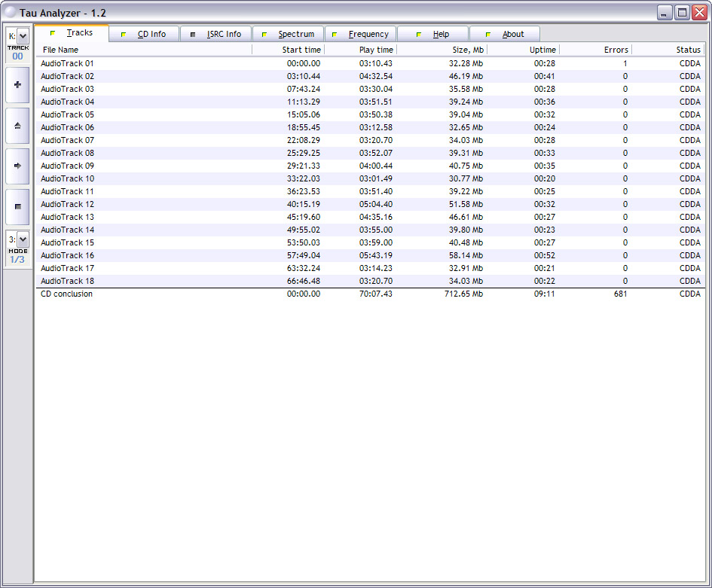Switch to the CD Info tab
712x588 pixels.
145,34
